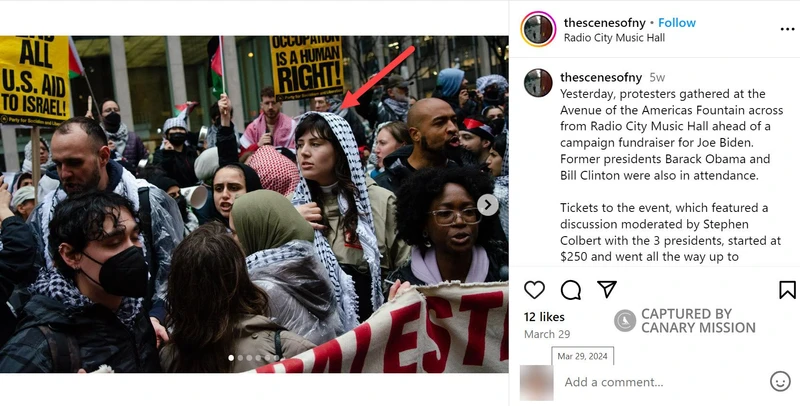Open comments via speech bubble icon
The image size is (800, 406).
tap(570, 290)
